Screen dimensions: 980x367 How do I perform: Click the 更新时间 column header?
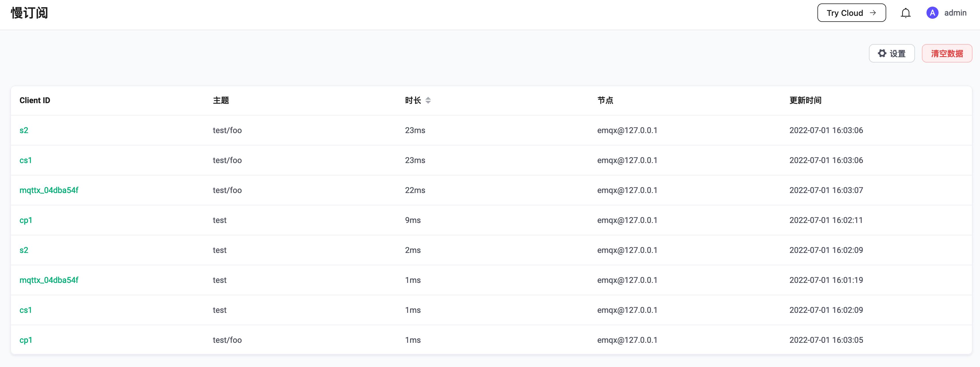pos(805,100)
